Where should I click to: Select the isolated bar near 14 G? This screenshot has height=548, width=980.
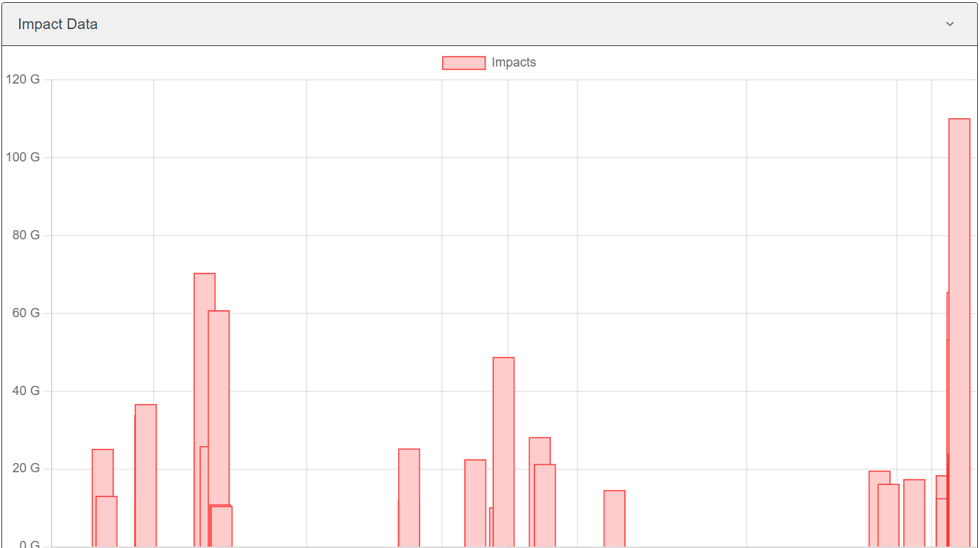(614, 519)
